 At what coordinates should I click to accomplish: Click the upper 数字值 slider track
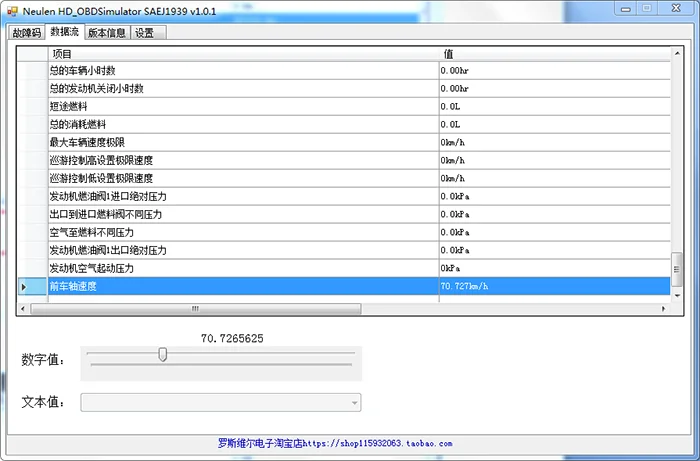click(221, 353)
